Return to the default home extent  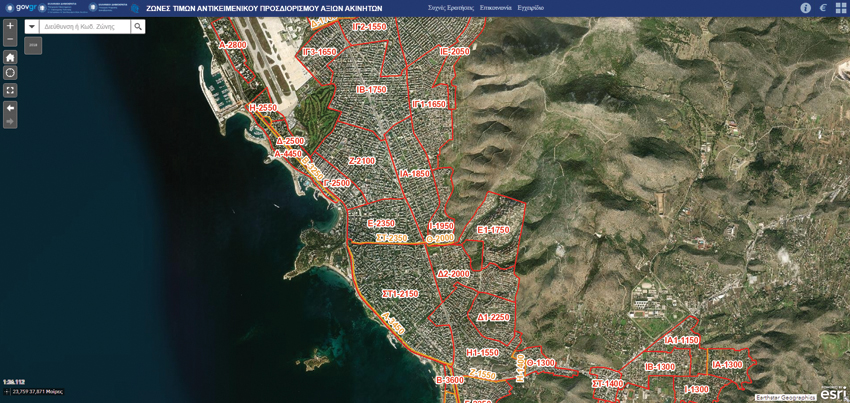[x=10, y=57]
